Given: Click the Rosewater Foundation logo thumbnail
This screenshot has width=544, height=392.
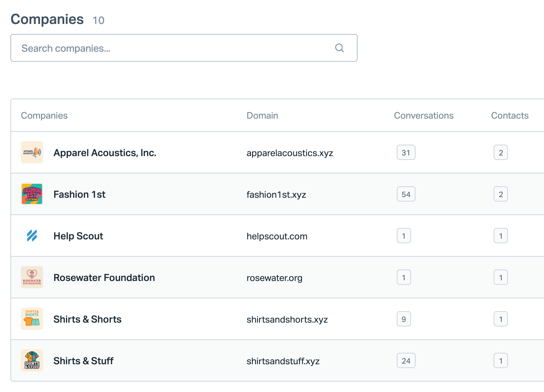Looking at the screenshot, I should click(x=32, y=277).
